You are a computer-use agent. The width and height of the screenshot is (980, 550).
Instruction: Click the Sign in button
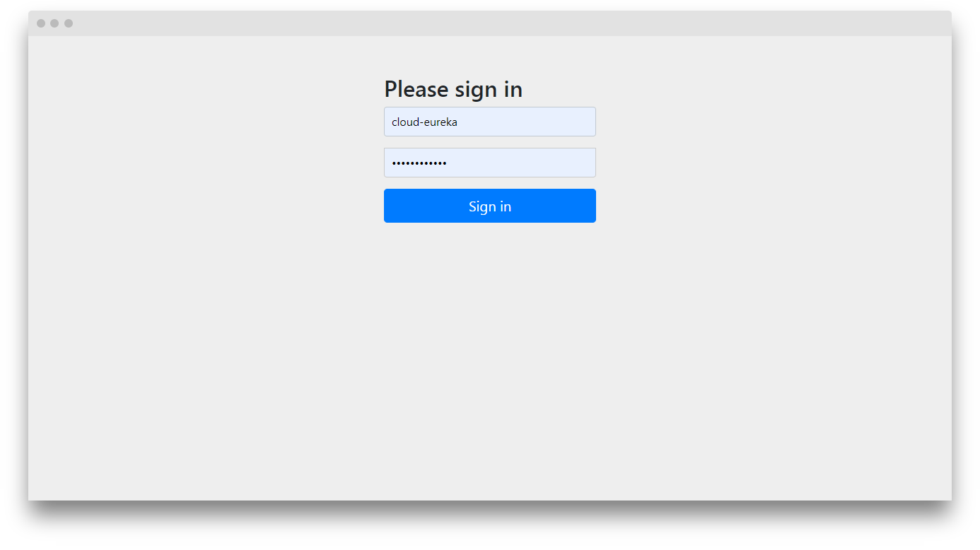coord(489,206)
